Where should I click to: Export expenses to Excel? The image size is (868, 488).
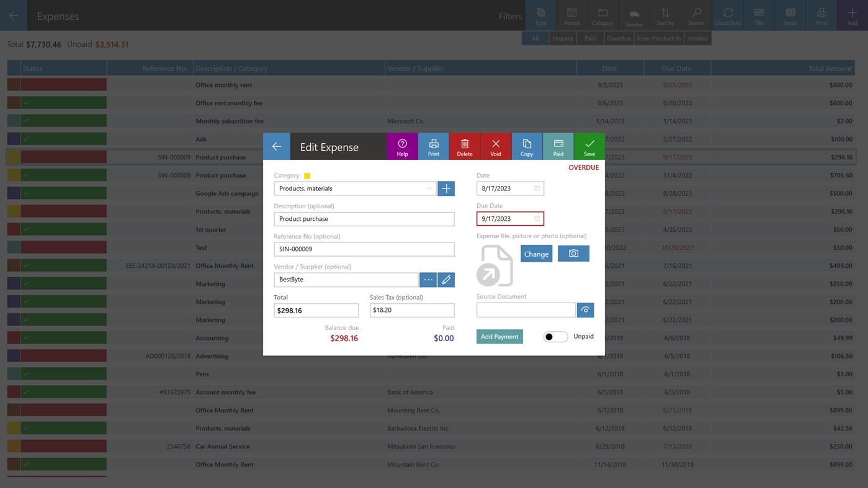790,15
